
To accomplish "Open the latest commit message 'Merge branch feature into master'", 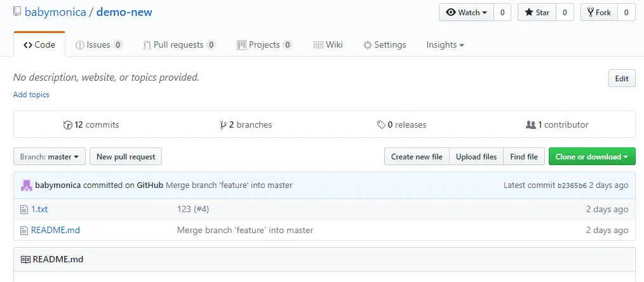I will pos(229,185).
